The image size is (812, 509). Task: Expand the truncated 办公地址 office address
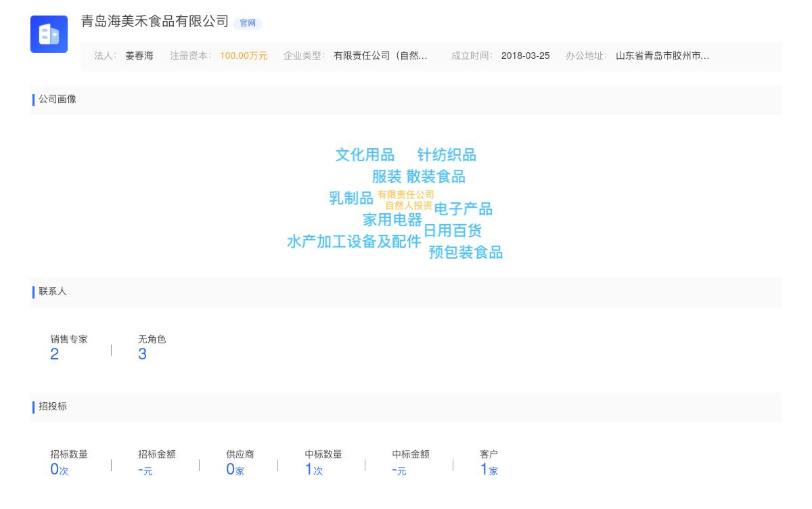[x=662, y=56]
